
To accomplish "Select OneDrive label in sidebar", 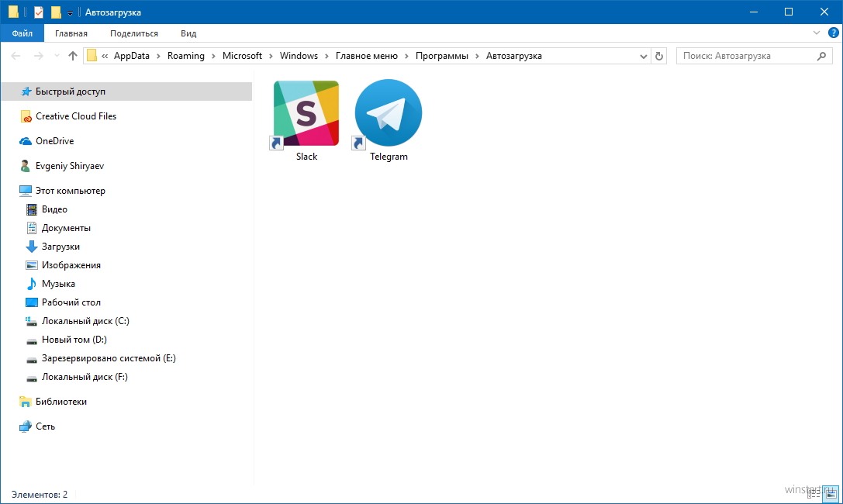I will tap(55, 141).
